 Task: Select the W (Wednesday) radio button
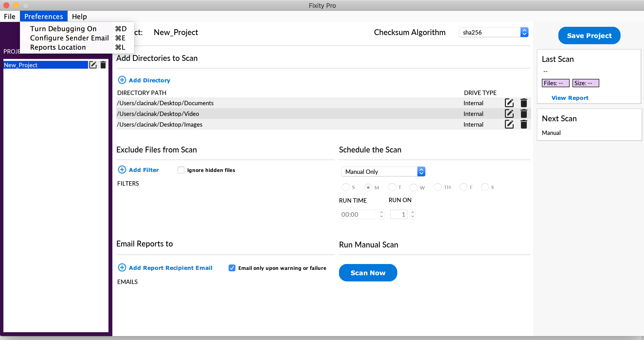(x=413, y=187)
